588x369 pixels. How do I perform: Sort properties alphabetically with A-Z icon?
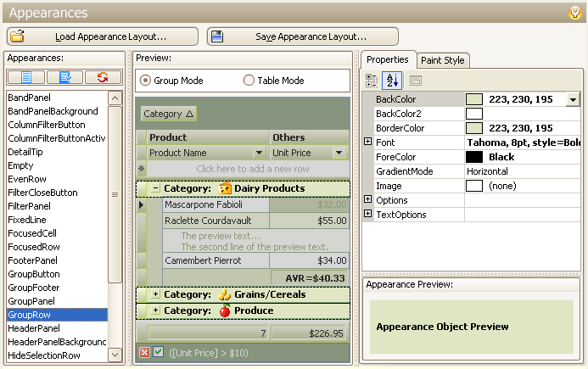(392, 81)
